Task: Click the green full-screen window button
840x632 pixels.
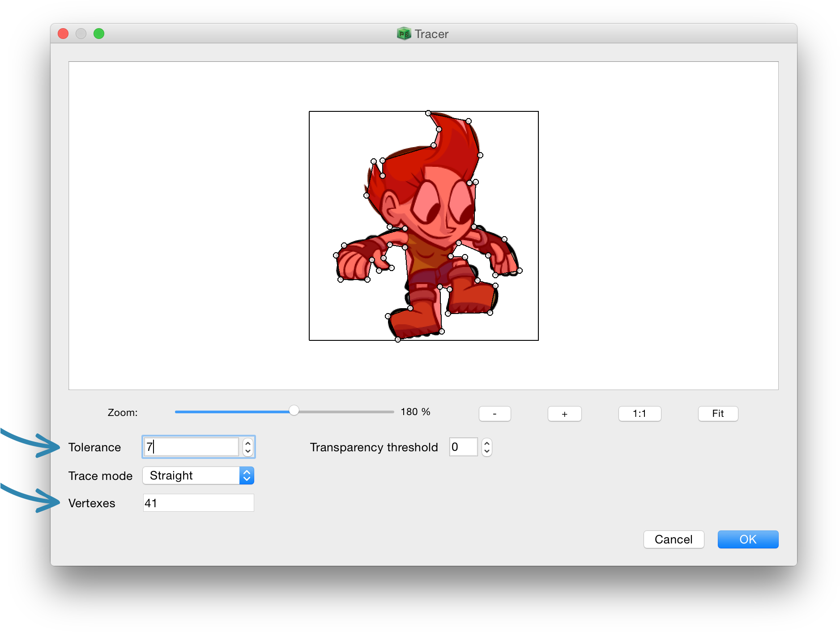Action: (99, 34)
